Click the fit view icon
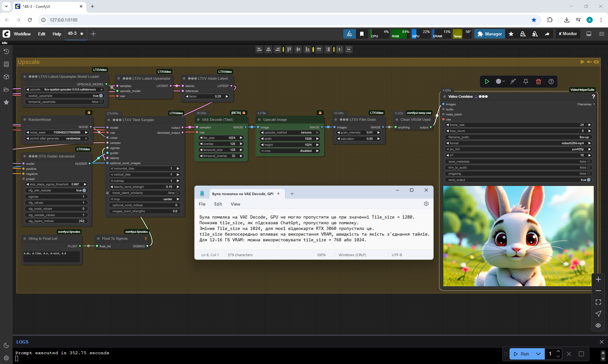This screenshot has width=608, height=364. [598, 302]
